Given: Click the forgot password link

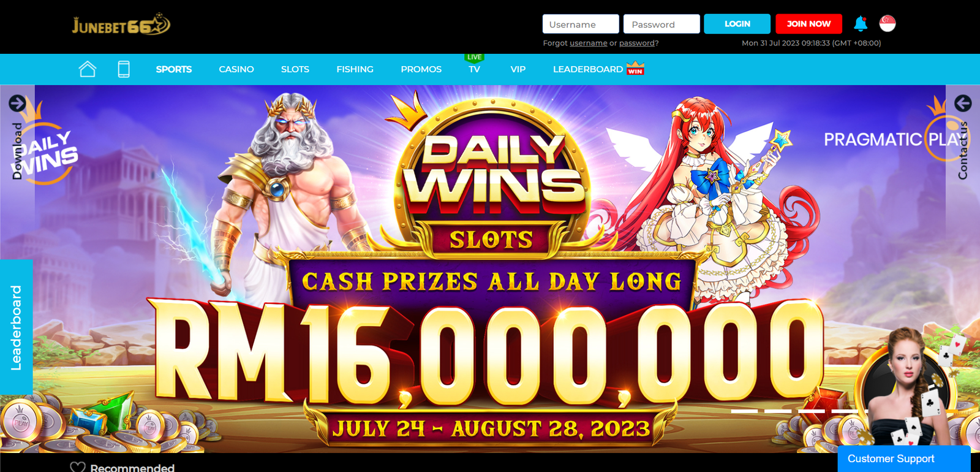Looking at the screenshot, I should tap(637, 43).
